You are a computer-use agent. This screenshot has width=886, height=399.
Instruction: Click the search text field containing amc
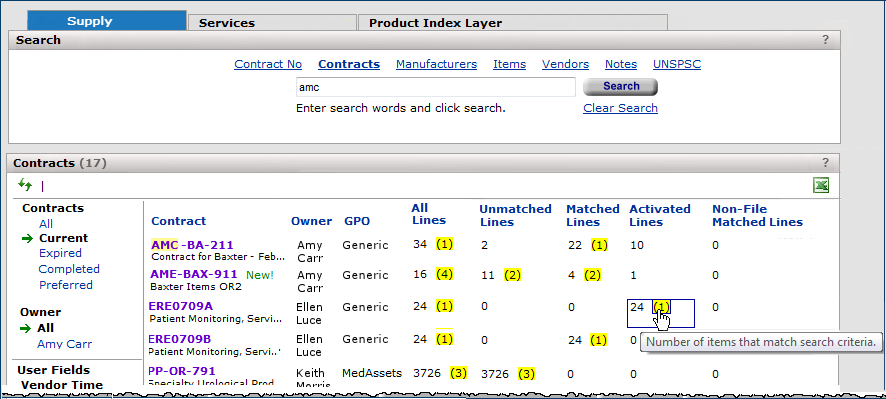(x=436, y=87)
